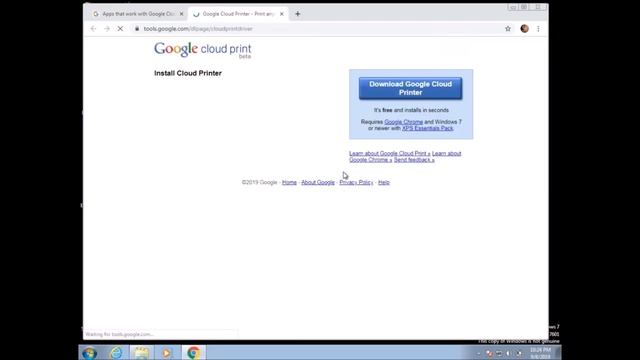
Task: Select the Google Cloud Printer tab
Action: click(238, 14)
